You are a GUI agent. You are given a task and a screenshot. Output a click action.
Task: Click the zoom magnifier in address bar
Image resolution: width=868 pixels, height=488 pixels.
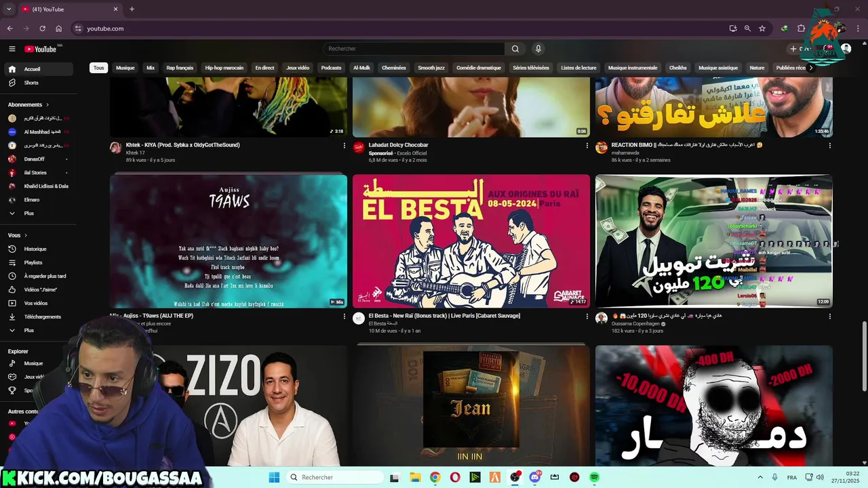pyautogui.click(x=747, y=28)
